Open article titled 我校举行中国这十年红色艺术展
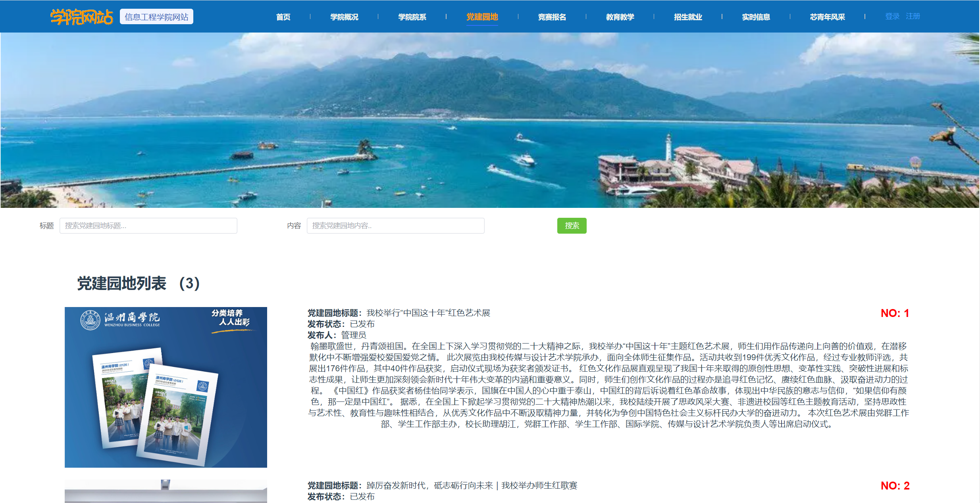This screenshot has width=980, height=503. point(428,313)
